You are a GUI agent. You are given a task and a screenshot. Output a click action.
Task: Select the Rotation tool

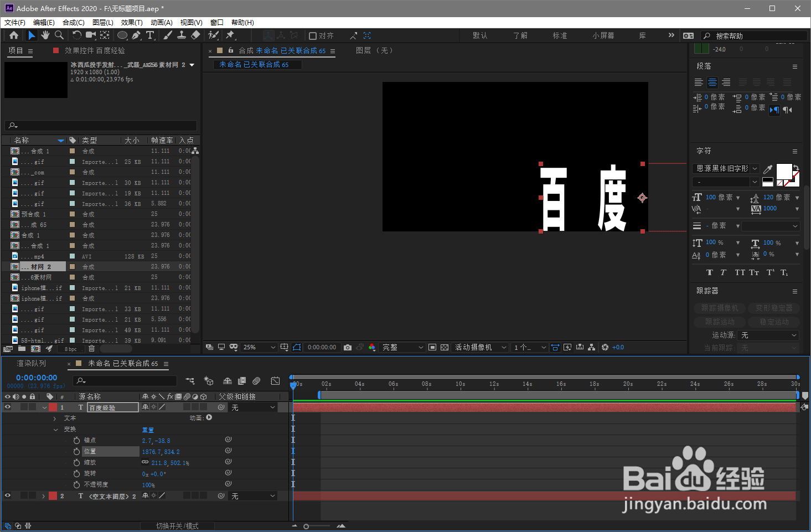click(x=77, y=35)
